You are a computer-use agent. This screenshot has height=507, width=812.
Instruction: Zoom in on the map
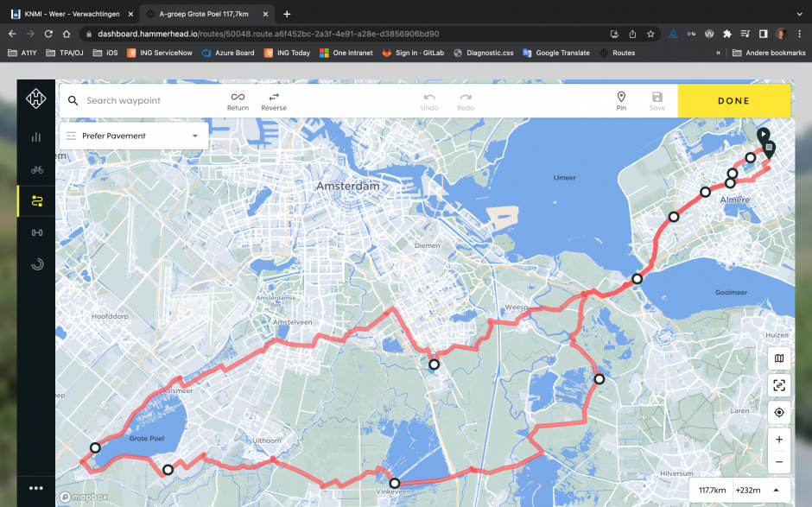(x=779, y=440)
